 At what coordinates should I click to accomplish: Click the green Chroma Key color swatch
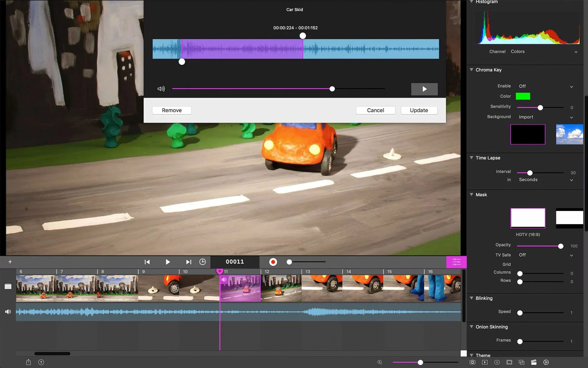click(x=523, y=96)
